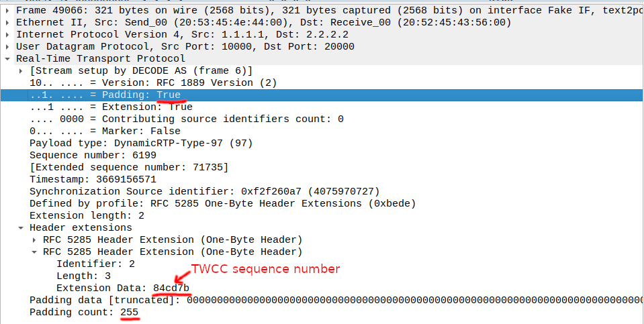Collapse the Header extensions subtree
Screen dimensions: 644x324
pos(21,227)
